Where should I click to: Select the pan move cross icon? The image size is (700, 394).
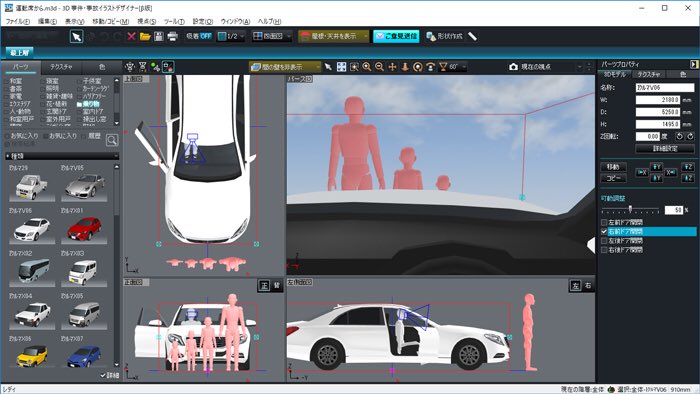(392, 67)
